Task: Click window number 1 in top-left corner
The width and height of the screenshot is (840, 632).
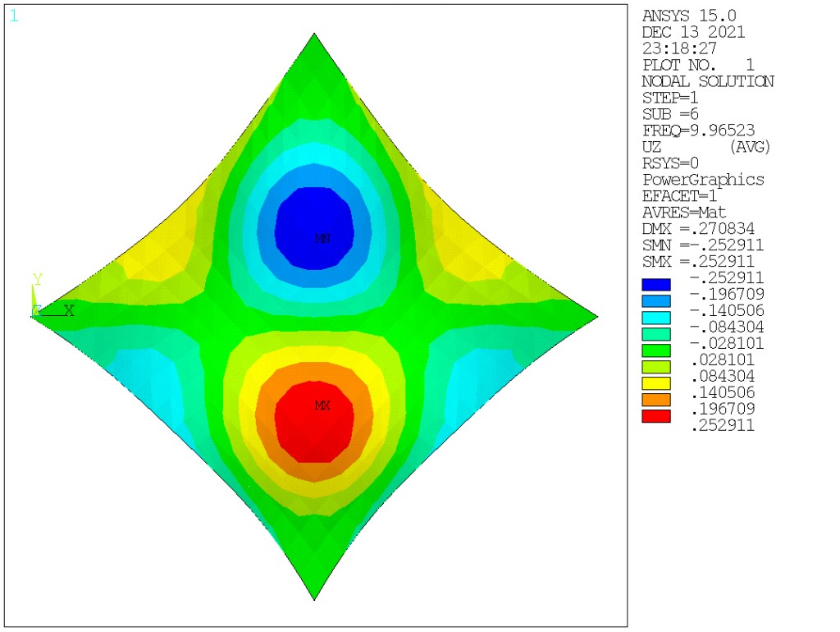Action: (13, 16)
